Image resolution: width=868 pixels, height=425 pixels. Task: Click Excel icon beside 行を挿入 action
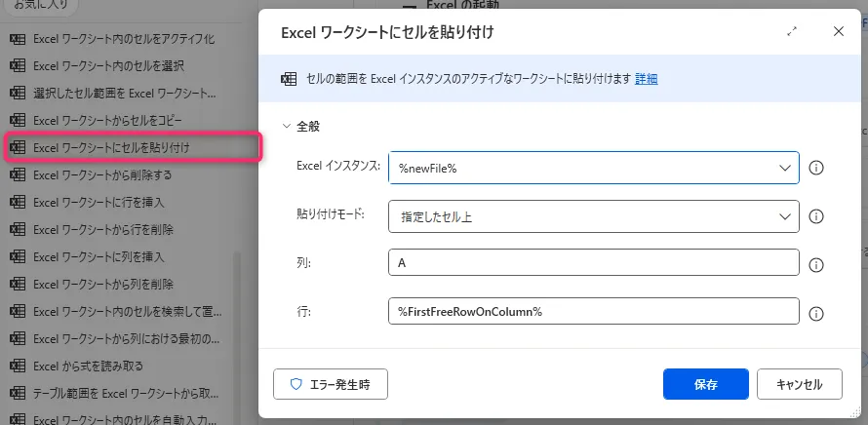click(x=17, y=202)
